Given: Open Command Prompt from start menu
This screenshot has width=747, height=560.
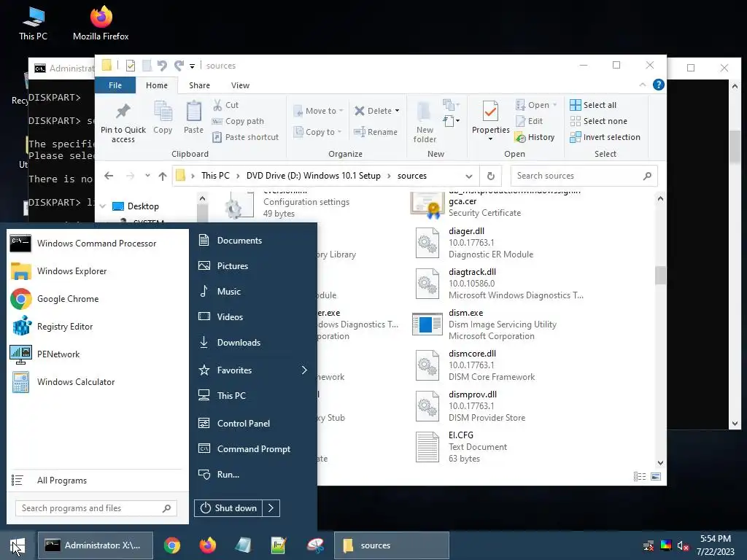Looking at the screenshot, I should (253, 449).
